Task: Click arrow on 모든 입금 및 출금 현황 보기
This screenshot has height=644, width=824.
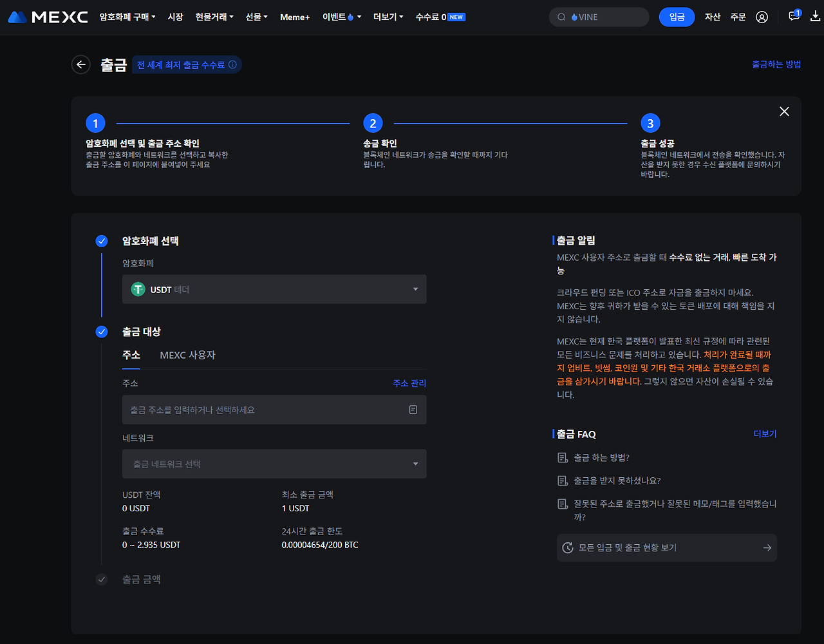Action: pos(767,547)
